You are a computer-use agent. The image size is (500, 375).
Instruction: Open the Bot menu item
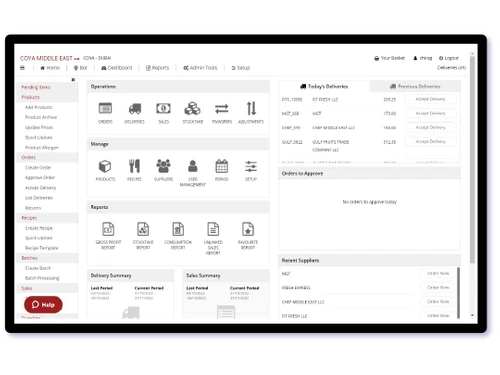pyautogui.click(x=80, y=68)
